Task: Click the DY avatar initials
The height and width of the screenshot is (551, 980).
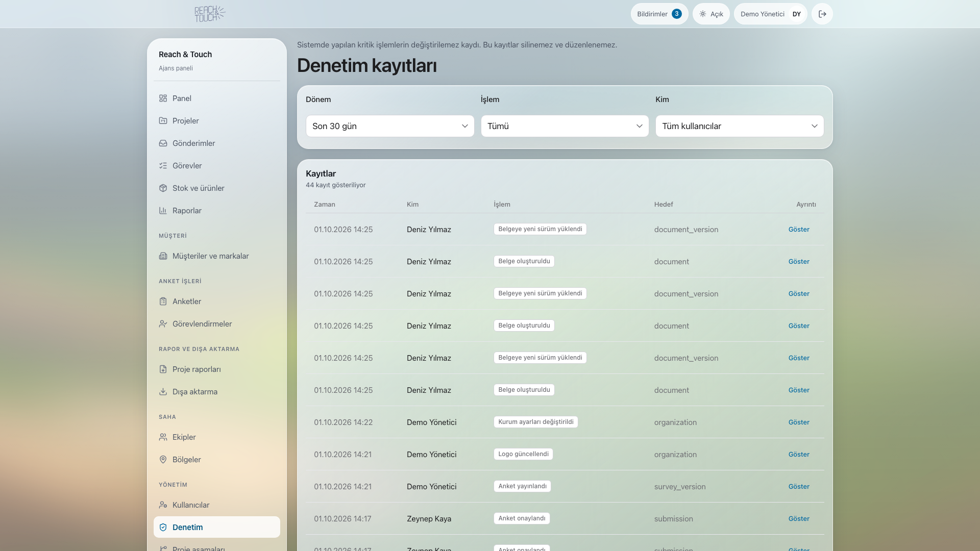Action: coord(797,14)
